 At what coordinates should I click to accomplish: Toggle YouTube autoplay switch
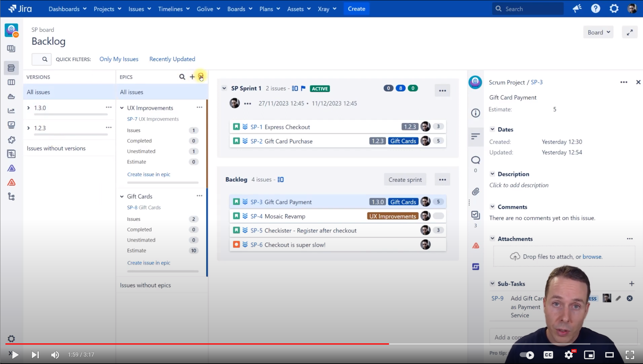click(527, 355)
